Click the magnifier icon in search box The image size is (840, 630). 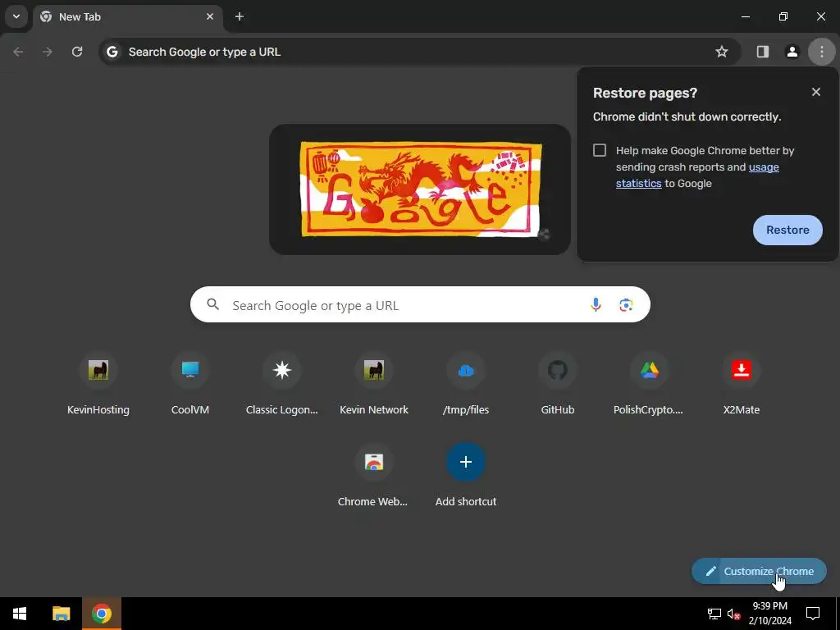(212, 305)
